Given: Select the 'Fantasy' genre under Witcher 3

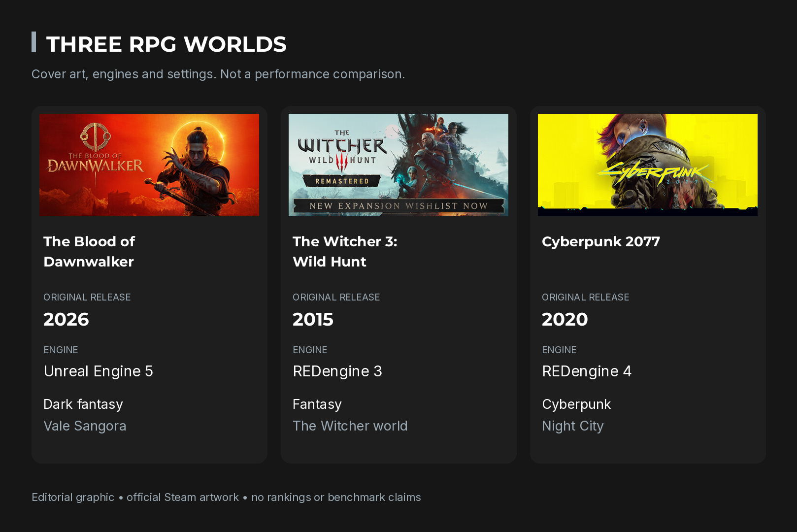Looking at the screenshot, I should pyautogui.click(x=317, y=404).
